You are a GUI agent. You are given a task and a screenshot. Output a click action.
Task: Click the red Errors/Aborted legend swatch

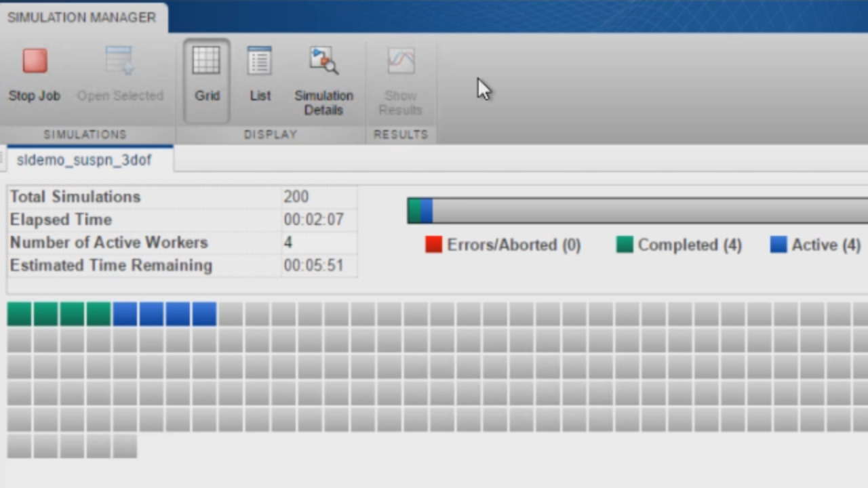pos(433,245)
